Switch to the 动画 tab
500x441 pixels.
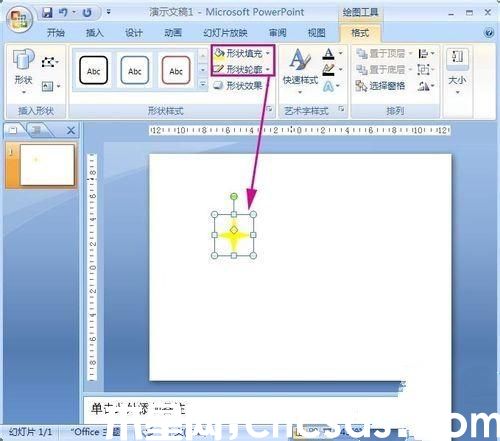pyautogui.click(x=173, y=33)
